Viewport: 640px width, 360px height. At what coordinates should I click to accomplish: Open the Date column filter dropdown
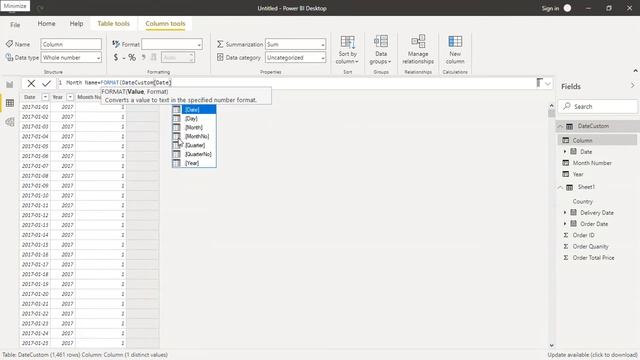tap(45, 97)
